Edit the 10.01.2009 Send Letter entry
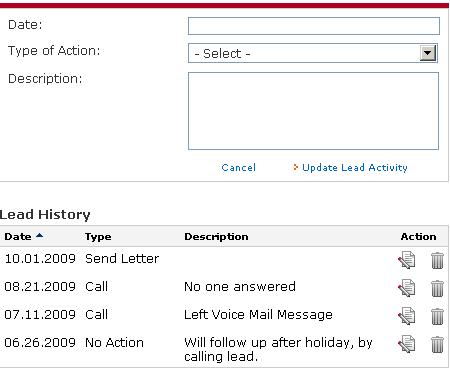 tap(407, 260)
